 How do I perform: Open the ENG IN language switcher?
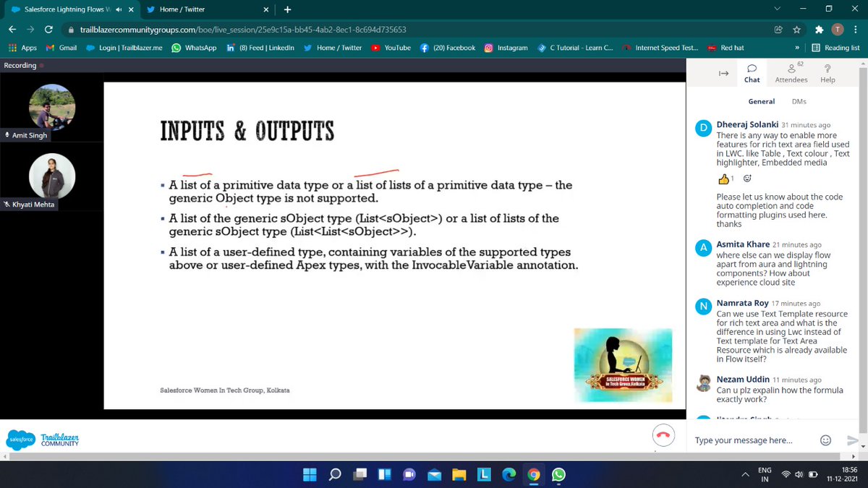click(765, 474)
